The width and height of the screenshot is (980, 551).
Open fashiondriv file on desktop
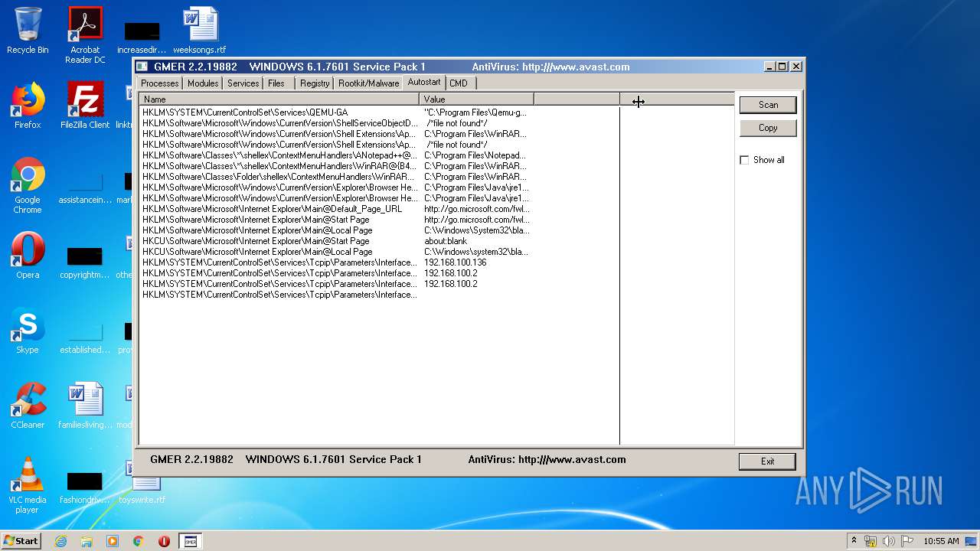pyautogui.click(x=85, y=487)
